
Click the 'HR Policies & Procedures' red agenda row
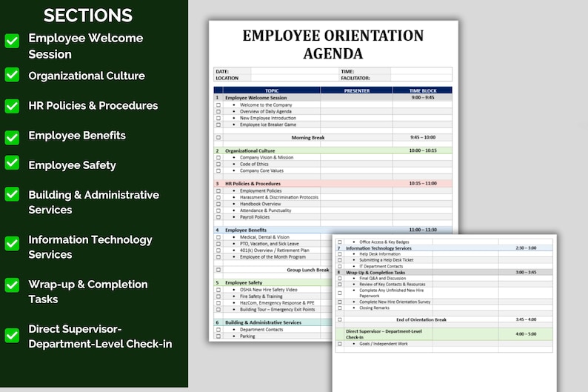pyautogui.click(x=333, y=184)
